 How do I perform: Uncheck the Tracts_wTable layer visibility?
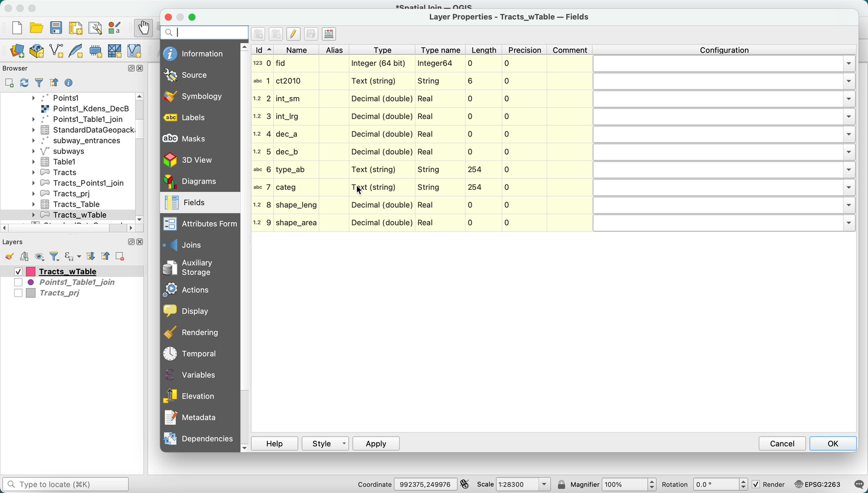18,271
